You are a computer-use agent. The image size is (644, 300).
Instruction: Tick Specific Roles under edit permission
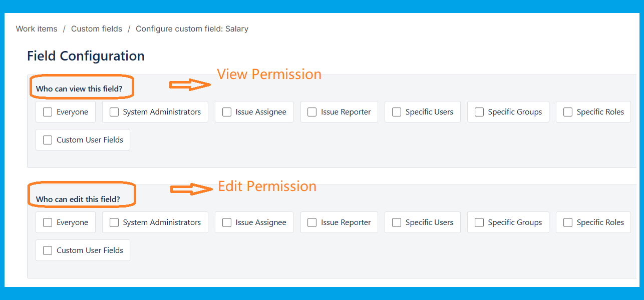568,223
